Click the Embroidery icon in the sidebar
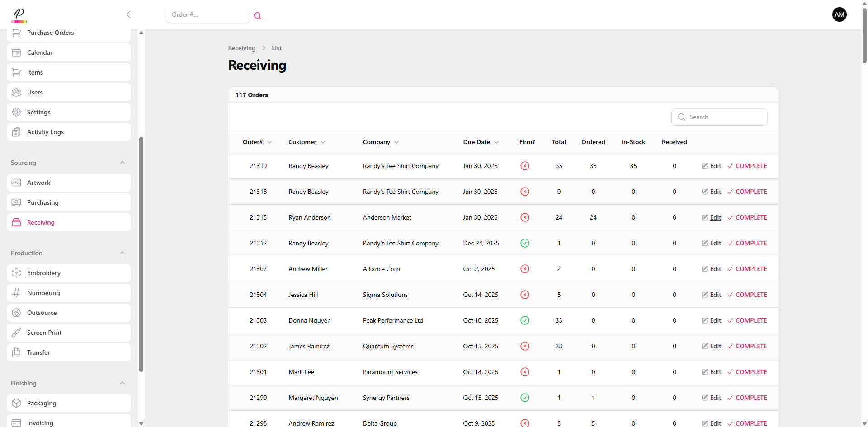 [x=16, y=273]
